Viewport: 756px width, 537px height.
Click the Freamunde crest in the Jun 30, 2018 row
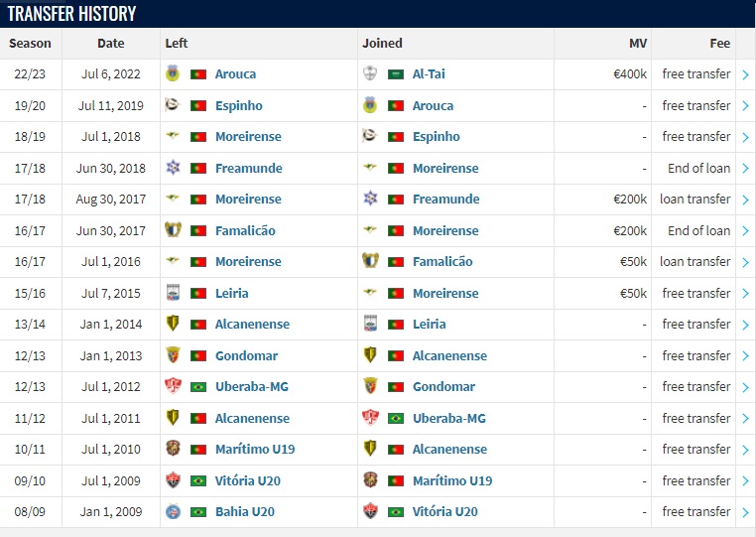(173, 168)
